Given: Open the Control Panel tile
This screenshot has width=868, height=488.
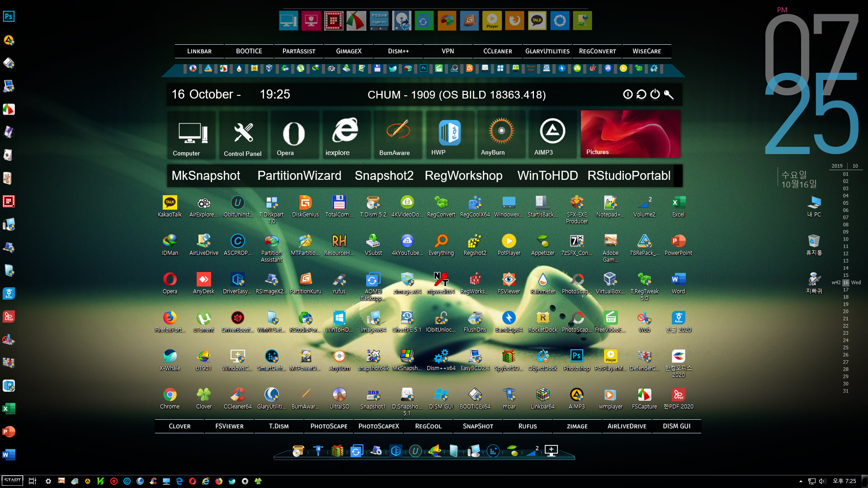Looking at the screenshot, I should 244,135.
